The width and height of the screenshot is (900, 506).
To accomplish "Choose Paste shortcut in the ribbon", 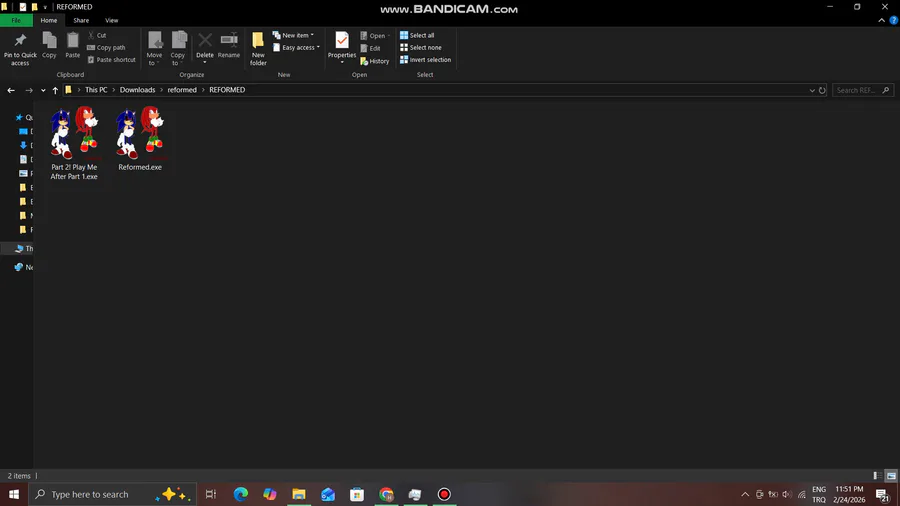I will pyautogui.click(x=111, y=60).
